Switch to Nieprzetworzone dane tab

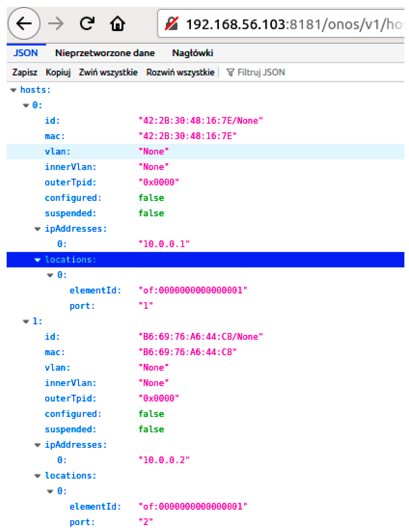pos(105,53)
